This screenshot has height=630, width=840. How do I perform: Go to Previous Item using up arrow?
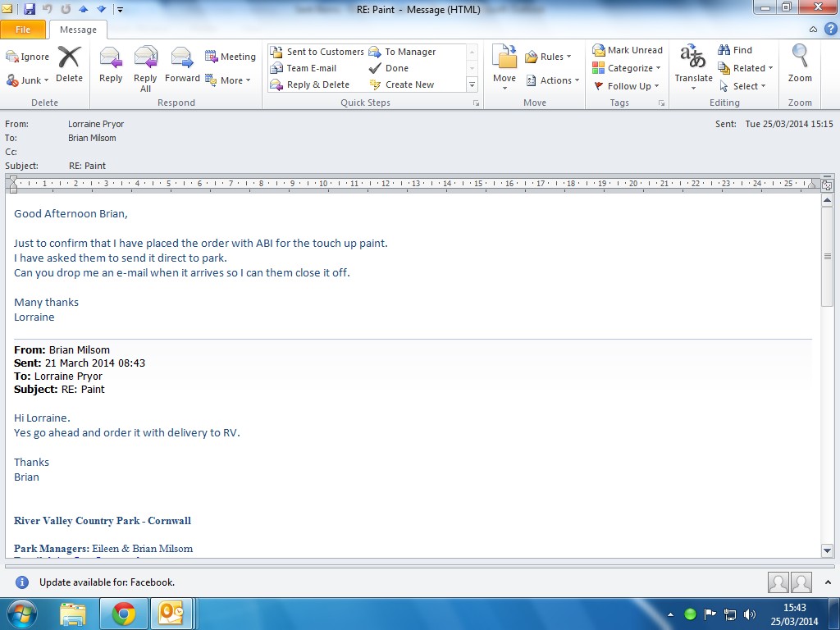click(x=84, y=8)
